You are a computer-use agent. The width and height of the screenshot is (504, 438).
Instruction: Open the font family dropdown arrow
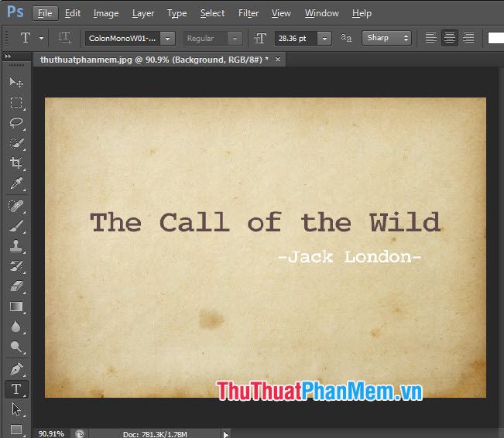(167, 39)
